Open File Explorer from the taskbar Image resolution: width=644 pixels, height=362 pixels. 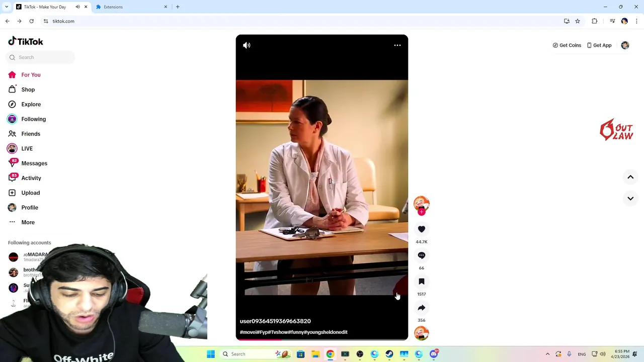315,354
